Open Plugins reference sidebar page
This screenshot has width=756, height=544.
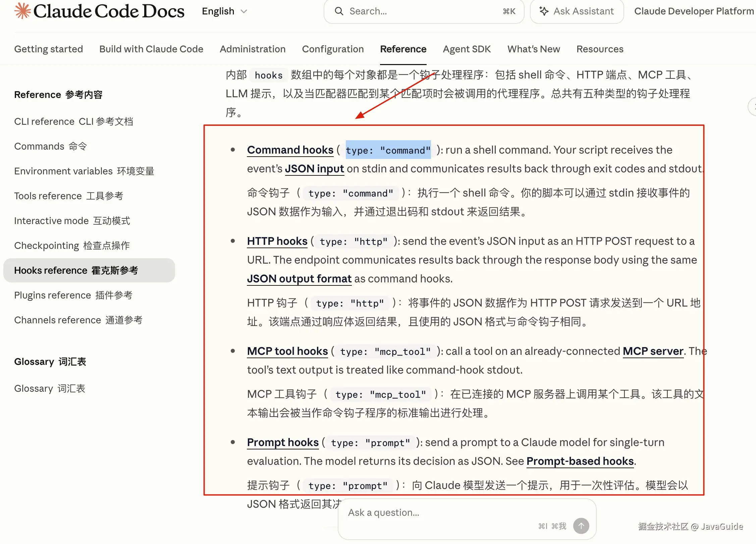pyautogui.click(x=73, y=295)
